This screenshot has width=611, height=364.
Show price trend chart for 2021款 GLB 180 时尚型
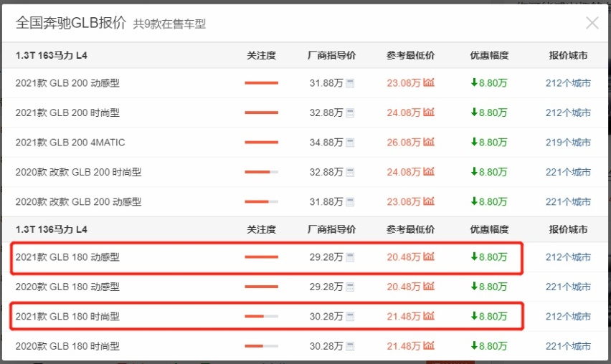(429, 316)
